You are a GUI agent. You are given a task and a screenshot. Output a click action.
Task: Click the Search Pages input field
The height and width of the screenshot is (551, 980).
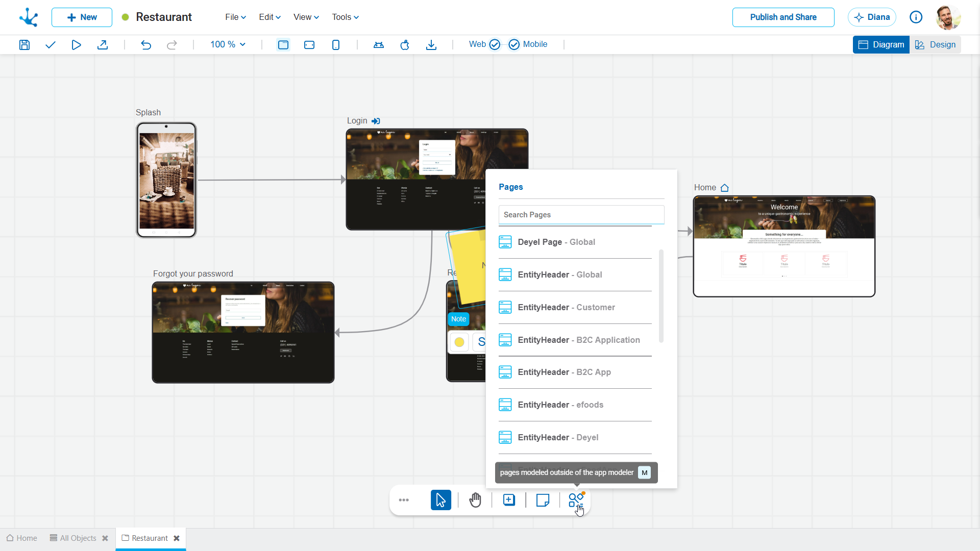coord(581,214)
